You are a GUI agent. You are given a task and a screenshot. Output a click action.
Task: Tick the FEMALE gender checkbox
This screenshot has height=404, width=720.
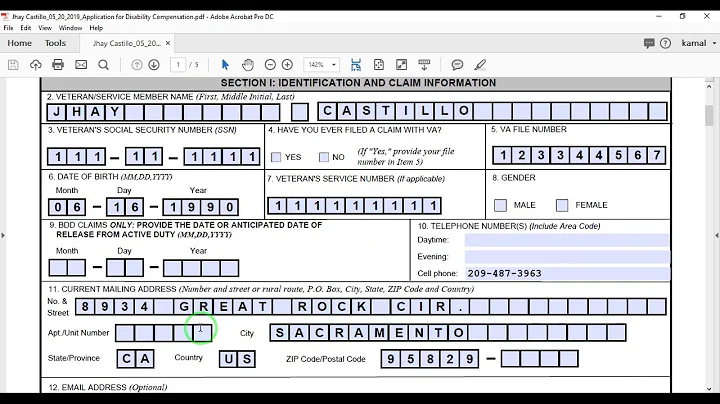pos(562,205)
